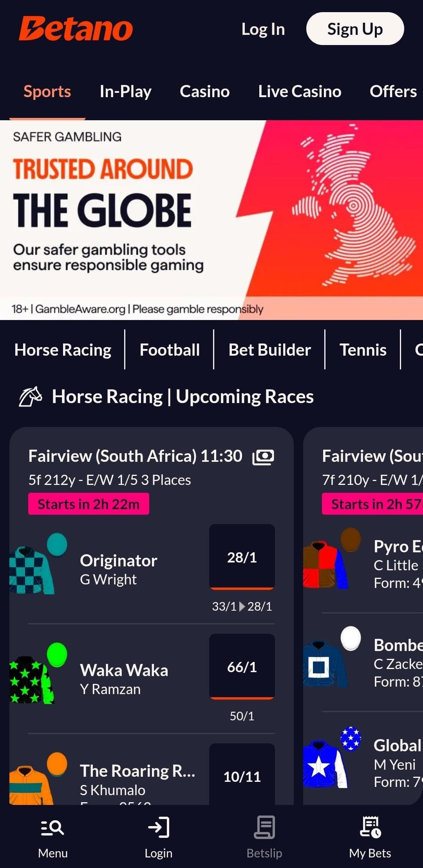This screenshot has width=423, height=868.
Task: Choose the Bet Builder category
Action: [x=269, y=350]
